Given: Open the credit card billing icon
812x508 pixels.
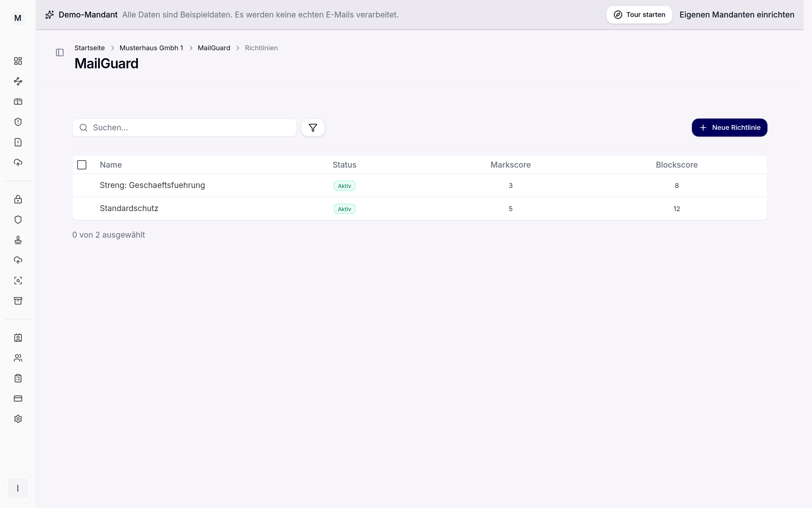Looking at the screenshot, I should pos(18,398).
